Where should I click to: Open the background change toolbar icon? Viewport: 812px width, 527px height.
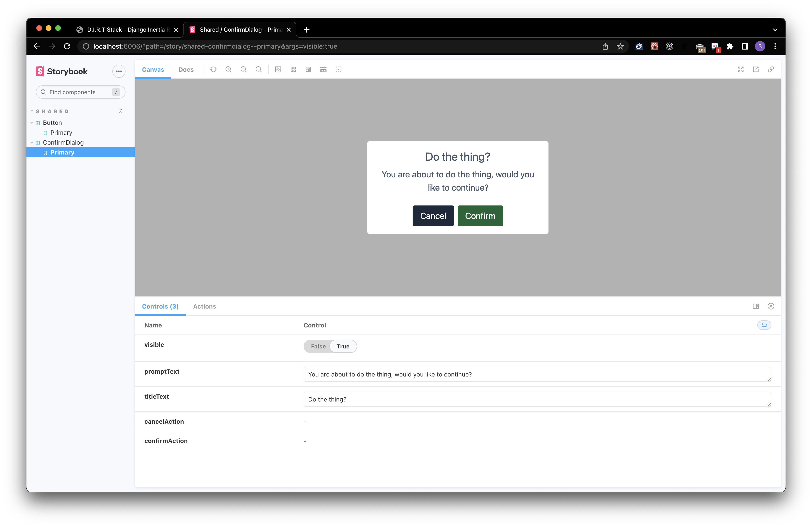point(278,70)
